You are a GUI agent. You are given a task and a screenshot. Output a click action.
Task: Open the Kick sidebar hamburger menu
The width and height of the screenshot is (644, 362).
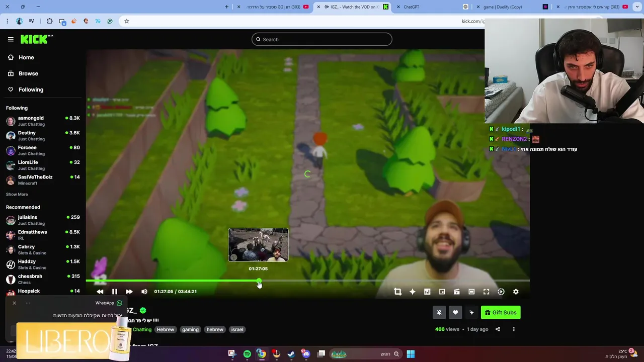coord(11,39)
